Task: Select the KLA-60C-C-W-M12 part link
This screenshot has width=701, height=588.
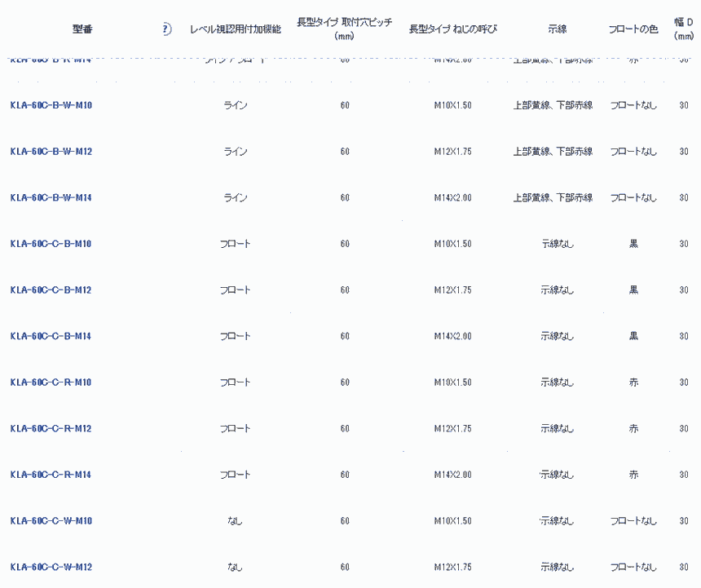Action: [51, 568]
